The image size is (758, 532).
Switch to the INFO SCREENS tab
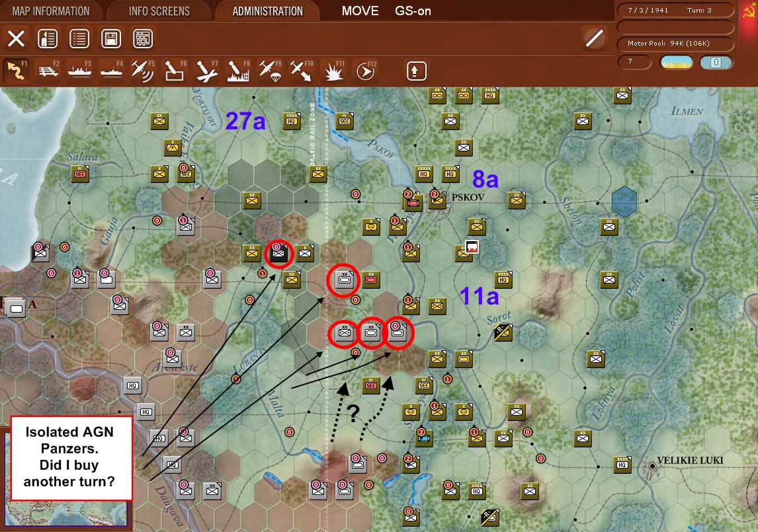click(x=159, y=11)
